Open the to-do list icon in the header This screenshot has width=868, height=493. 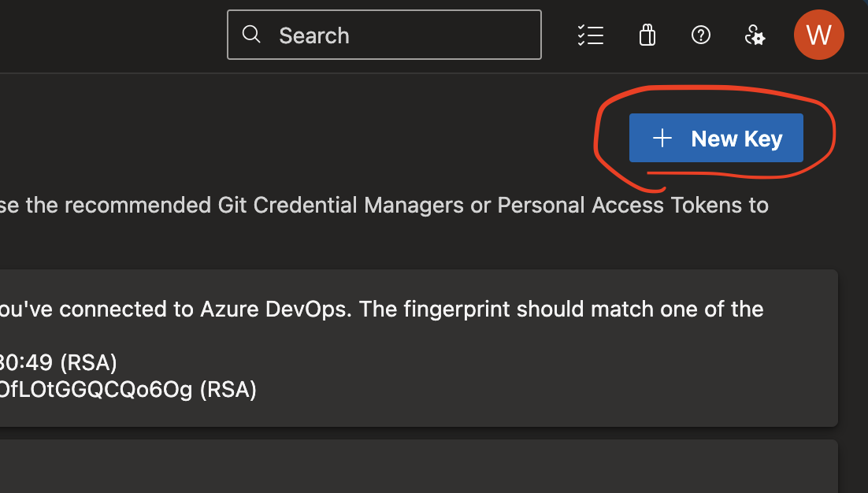click(591, 35)
